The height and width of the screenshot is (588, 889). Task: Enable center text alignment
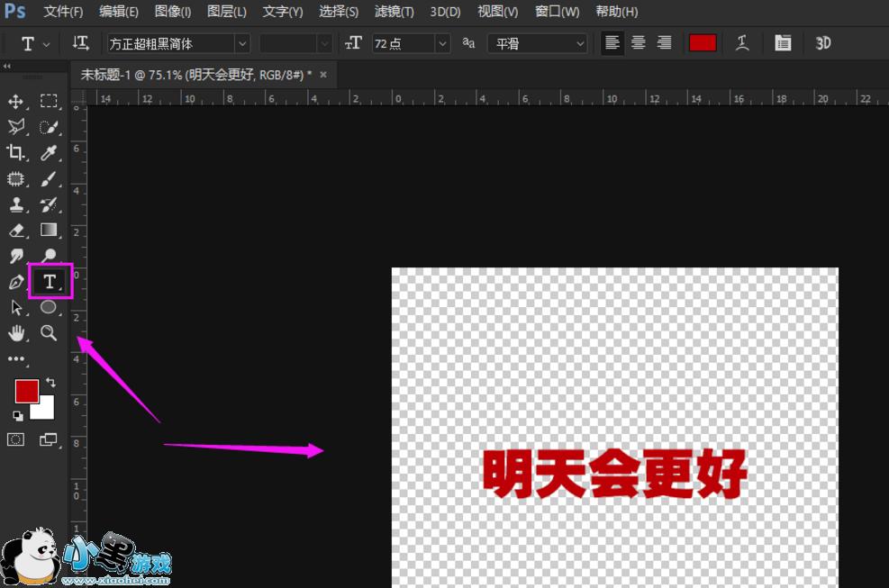click(x=639, y=43)
